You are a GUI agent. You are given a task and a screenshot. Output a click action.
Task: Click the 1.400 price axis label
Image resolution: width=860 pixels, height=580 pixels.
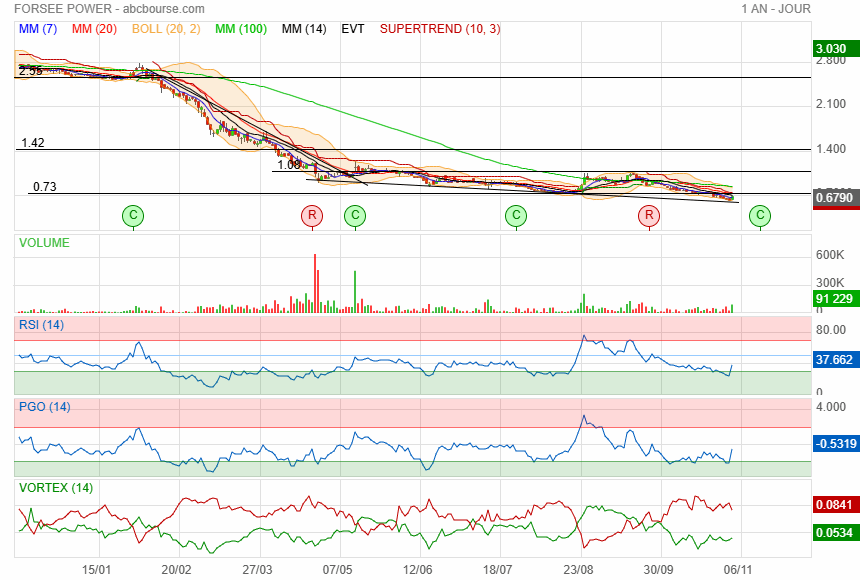click(831, 149)
